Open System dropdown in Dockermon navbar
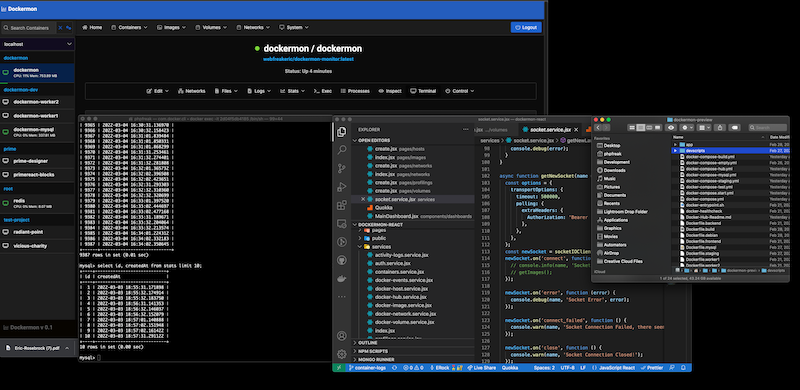This screenshot has width=800, height=390. click(293, 28)
